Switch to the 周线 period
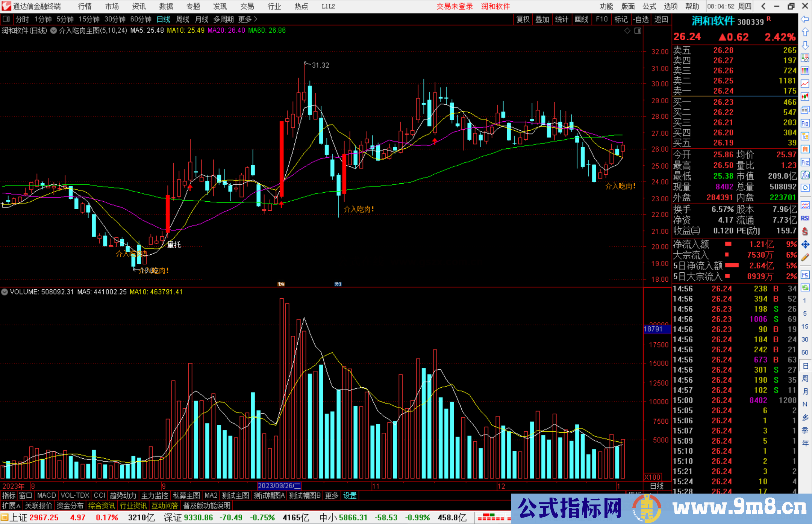812x524 pixels. (183, 19)
